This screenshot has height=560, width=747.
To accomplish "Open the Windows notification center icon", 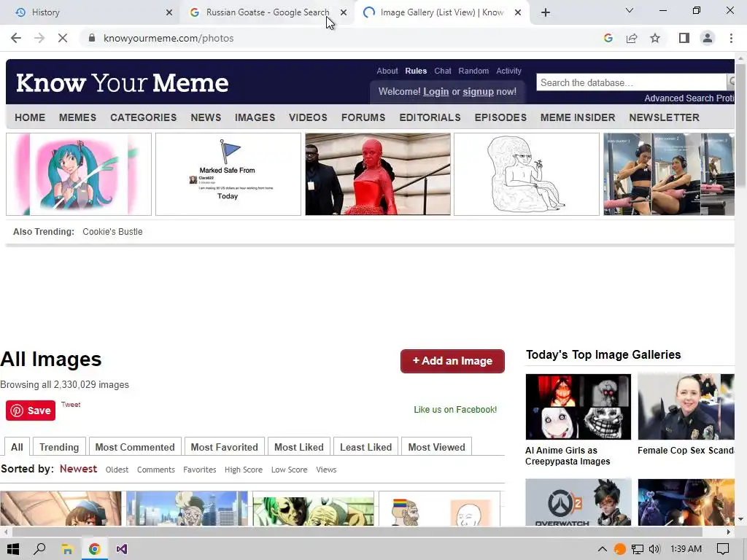I will click(x=723, y=549).
